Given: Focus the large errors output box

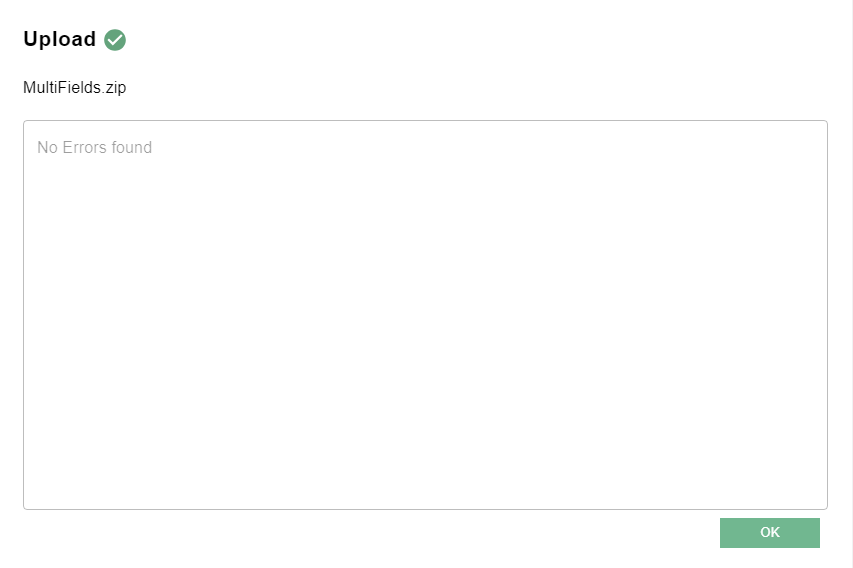Looking at the screenshot, I should tap(425, 315).
